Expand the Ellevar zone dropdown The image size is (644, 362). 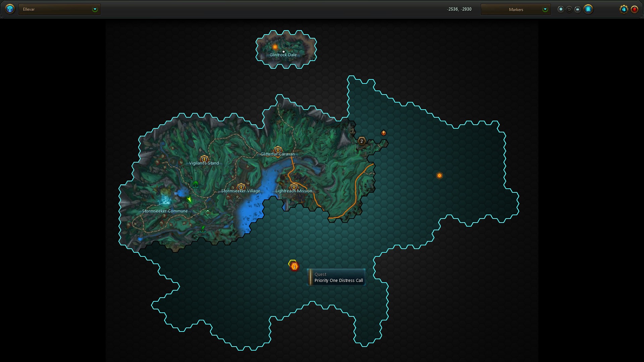tap(59, 9)
